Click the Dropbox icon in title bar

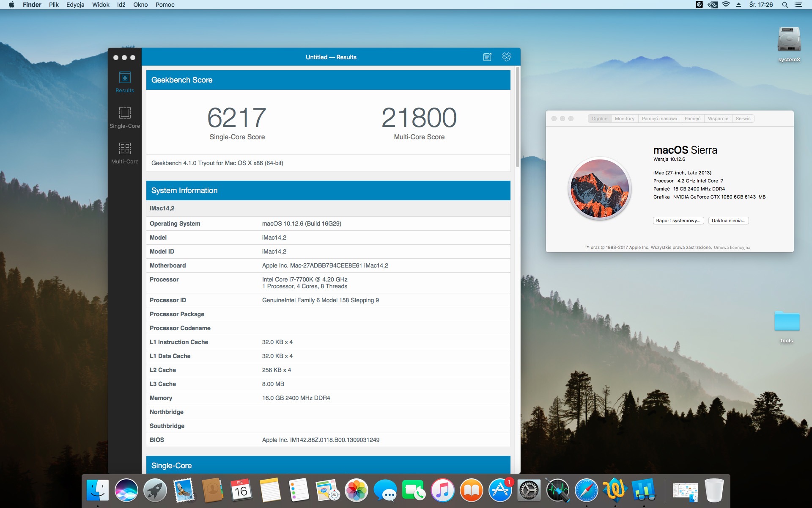pyautogui.click(x=506, y=57)
